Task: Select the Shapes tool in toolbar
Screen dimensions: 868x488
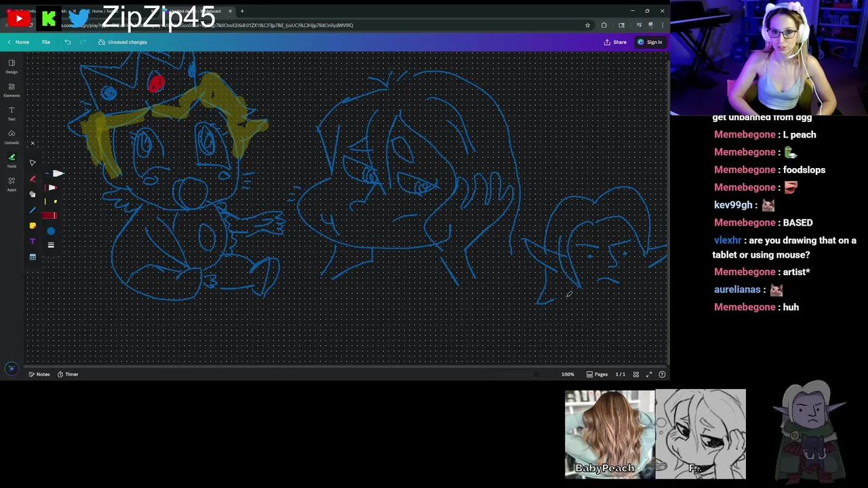Action: tap(32, 195)
